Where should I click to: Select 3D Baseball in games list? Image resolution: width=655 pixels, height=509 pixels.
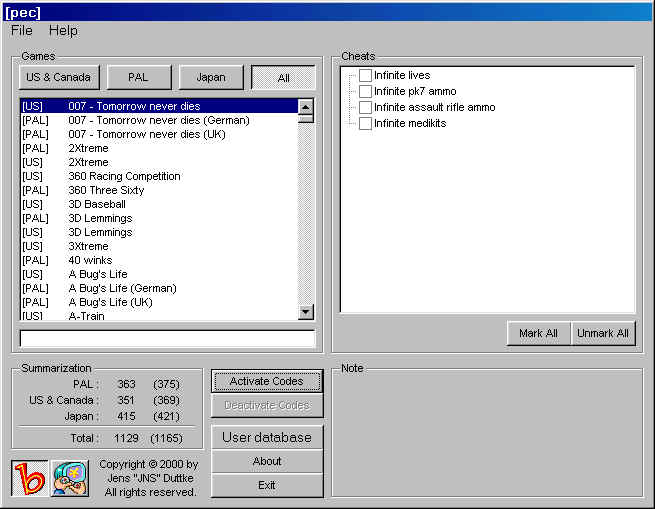[159, 204]
